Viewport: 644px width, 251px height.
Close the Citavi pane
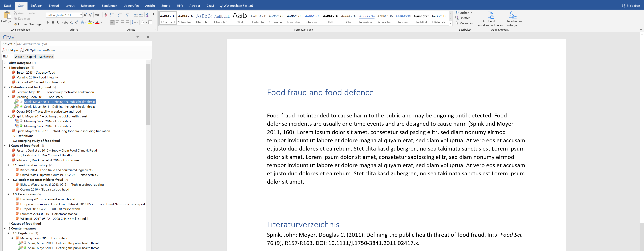click(x=148, y=37)
